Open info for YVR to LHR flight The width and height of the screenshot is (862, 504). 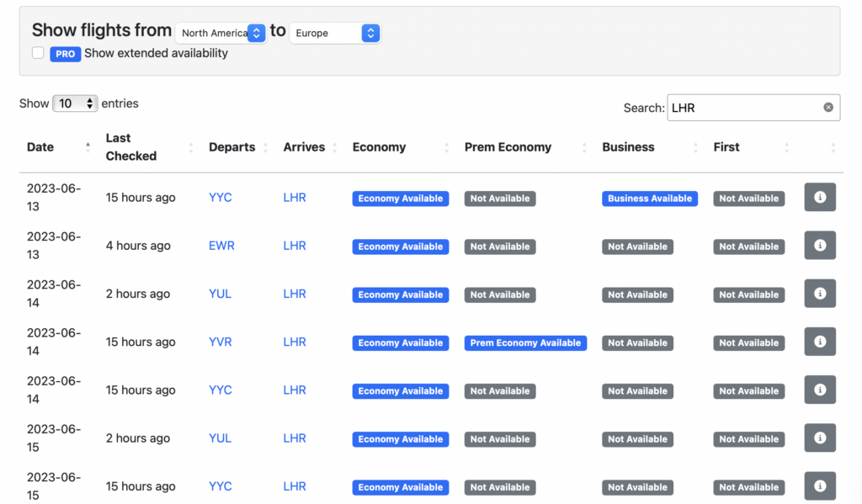pyautogui.click(x=819, y=342)
